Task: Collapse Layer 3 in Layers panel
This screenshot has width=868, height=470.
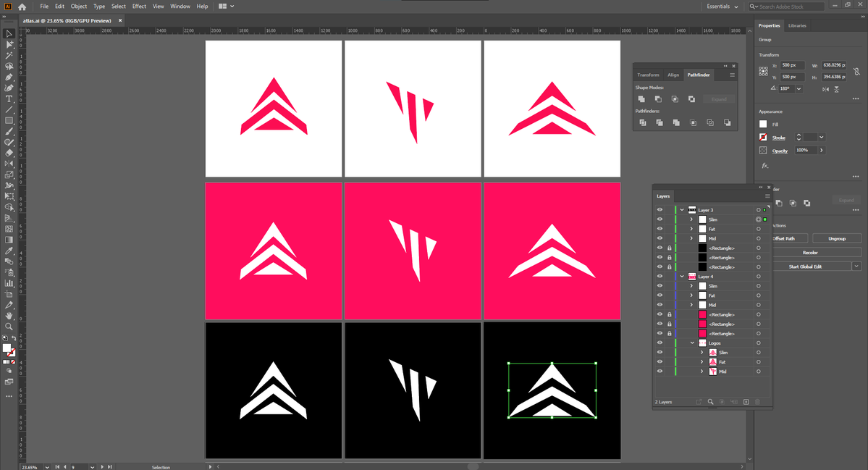Action: click(682, 210)
